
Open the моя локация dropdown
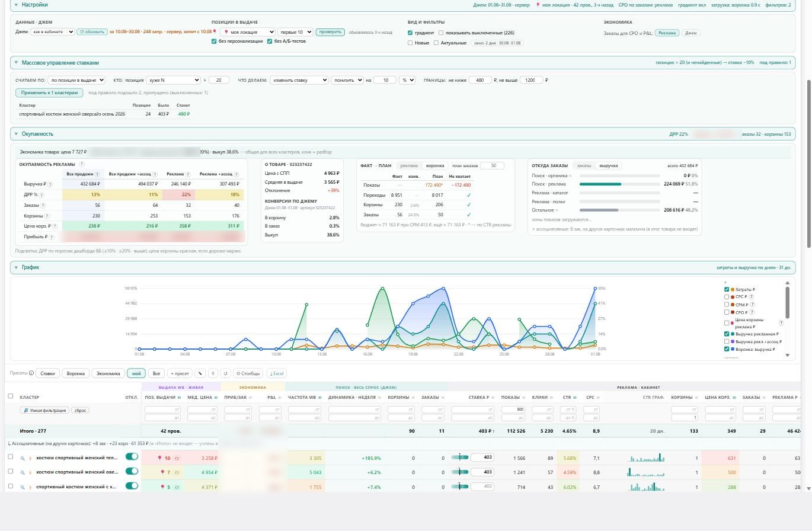[248, 32]
